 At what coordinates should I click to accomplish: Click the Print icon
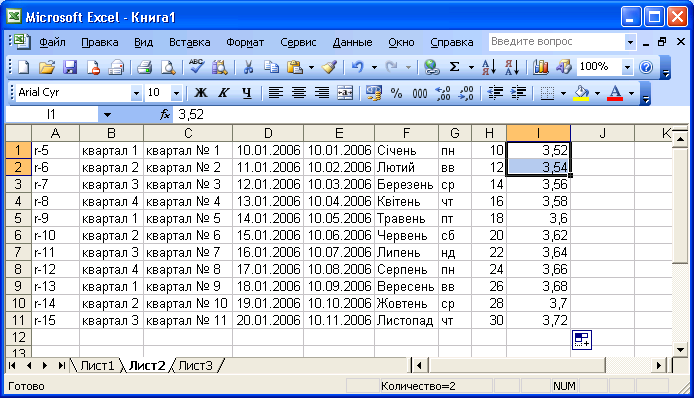[145, 67]
